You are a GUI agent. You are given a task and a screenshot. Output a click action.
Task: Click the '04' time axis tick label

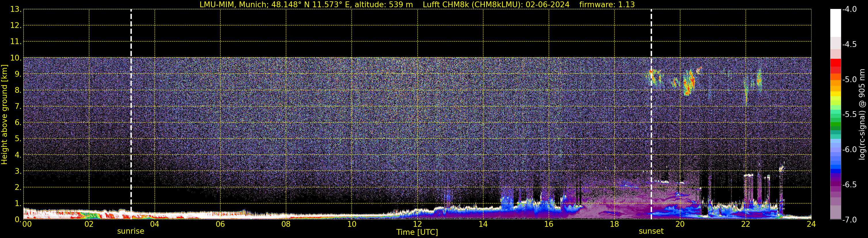tap(155, 224)
